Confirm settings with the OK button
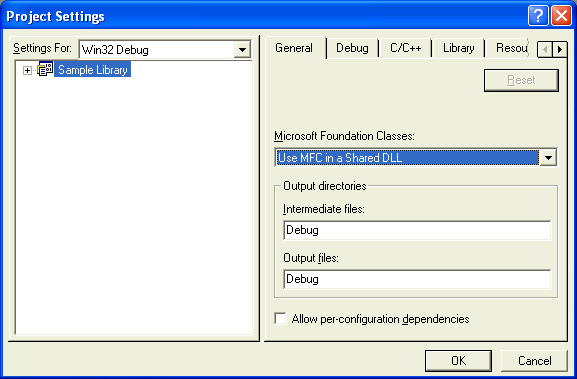Viewport: 577px width, 379px height. (458, 361)
